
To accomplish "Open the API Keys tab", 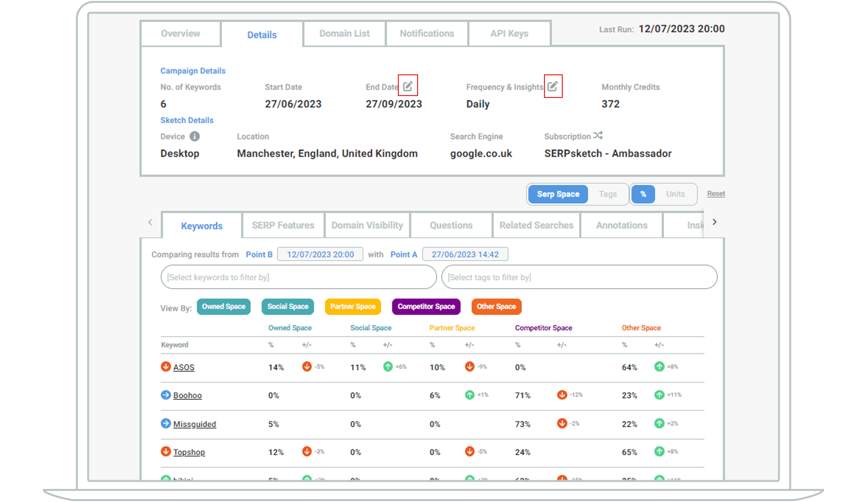I will pos(509,33).
